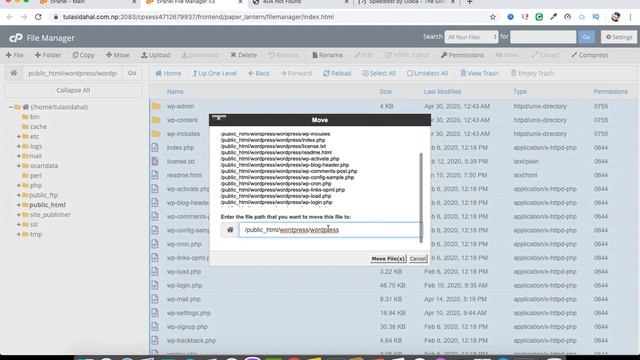
Task: Create a new Folder from the toolbar
Action: click(48, 55)
